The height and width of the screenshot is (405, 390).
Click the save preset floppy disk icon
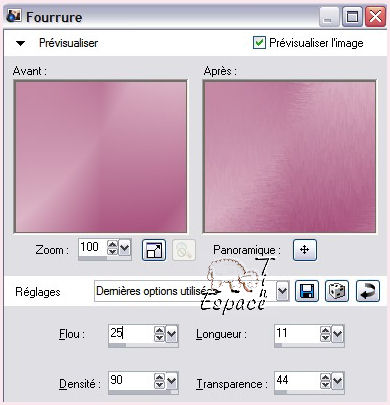coord(307,291)
